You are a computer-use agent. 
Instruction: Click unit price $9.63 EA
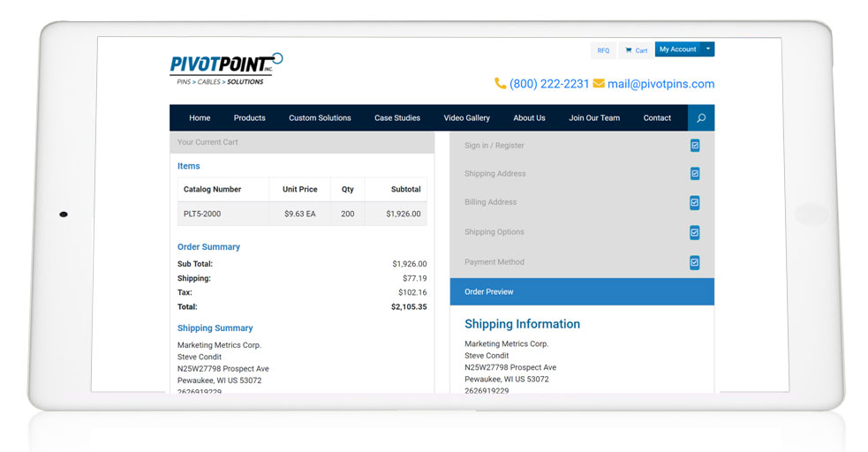(x=299, y=214)
